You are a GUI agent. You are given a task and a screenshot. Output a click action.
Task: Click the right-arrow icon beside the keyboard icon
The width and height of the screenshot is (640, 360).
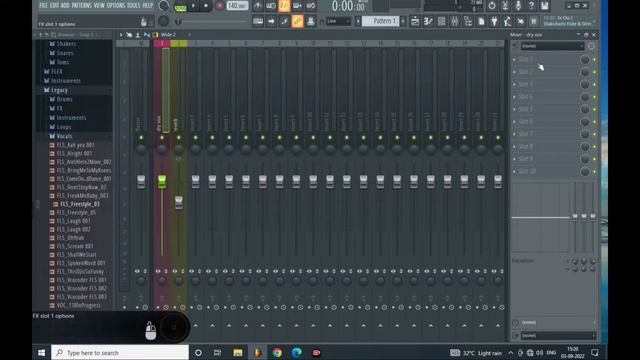271,21
